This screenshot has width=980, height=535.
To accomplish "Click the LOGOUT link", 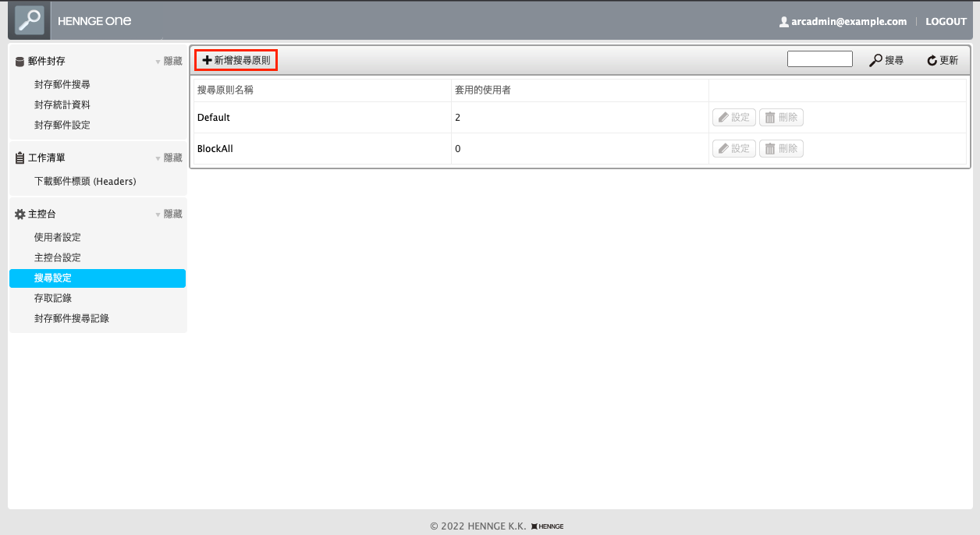I will (946, 22).
